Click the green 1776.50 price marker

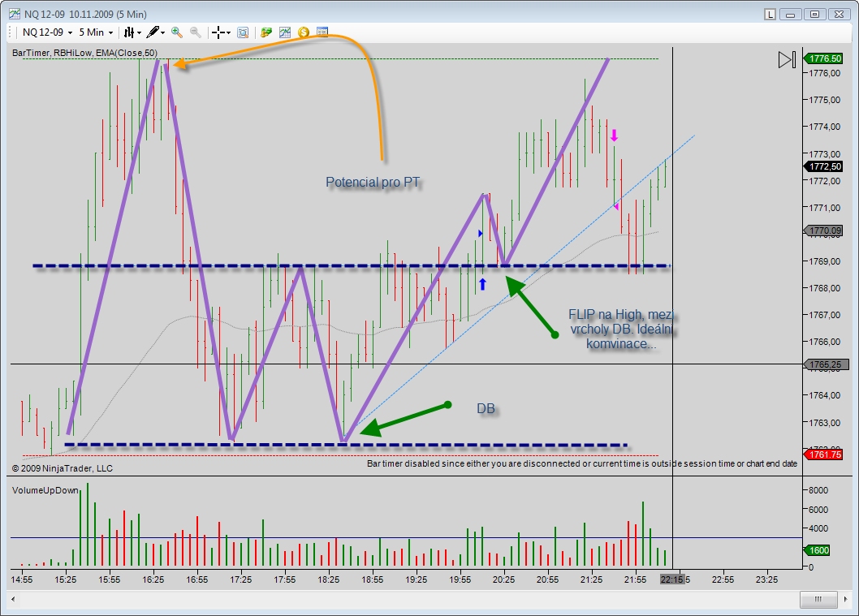coord(824,58)
